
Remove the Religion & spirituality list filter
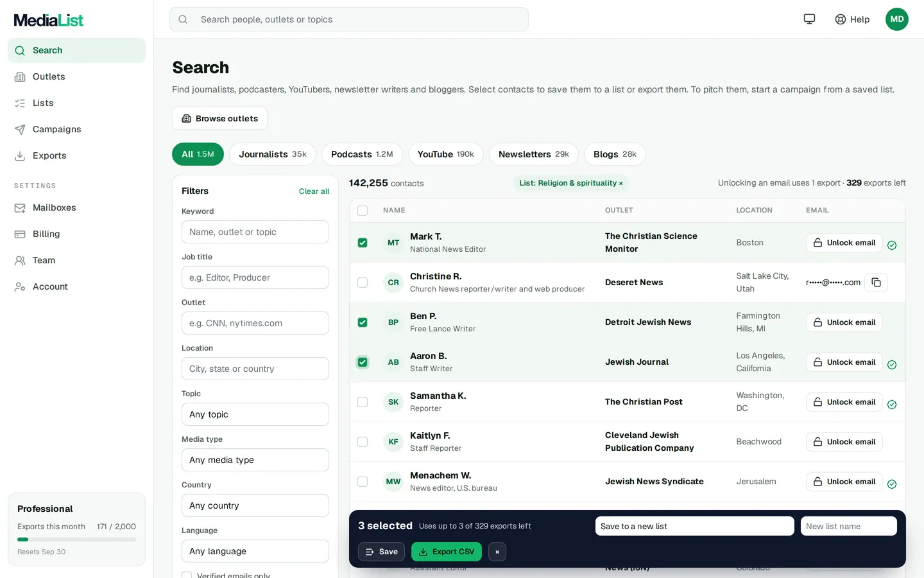[x=621, y=184]
